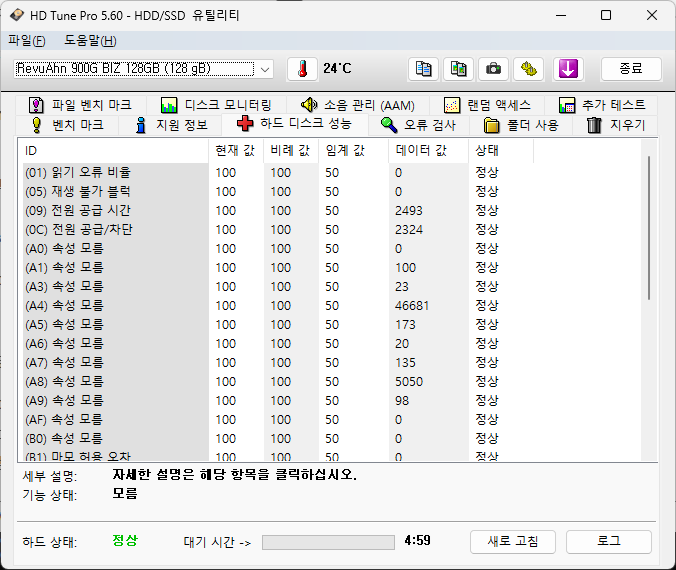Click the 새로 고침 refresh button
676x570 pixels.
coord(513,542)
